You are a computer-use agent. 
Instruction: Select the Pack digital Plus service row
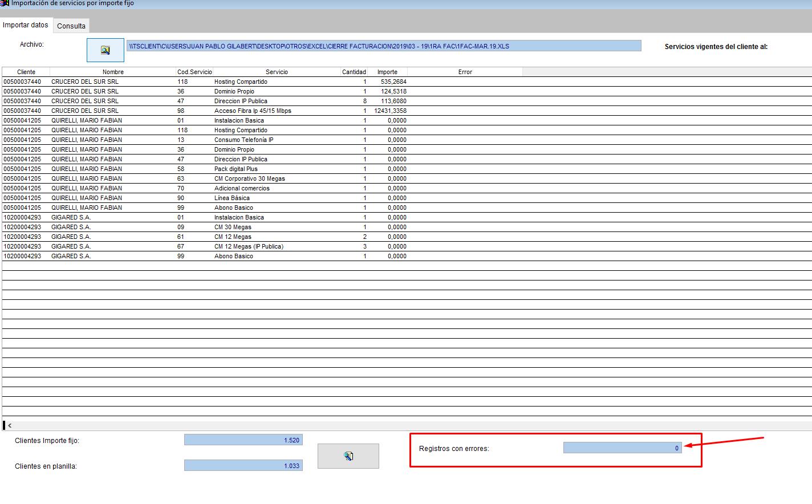236,169
